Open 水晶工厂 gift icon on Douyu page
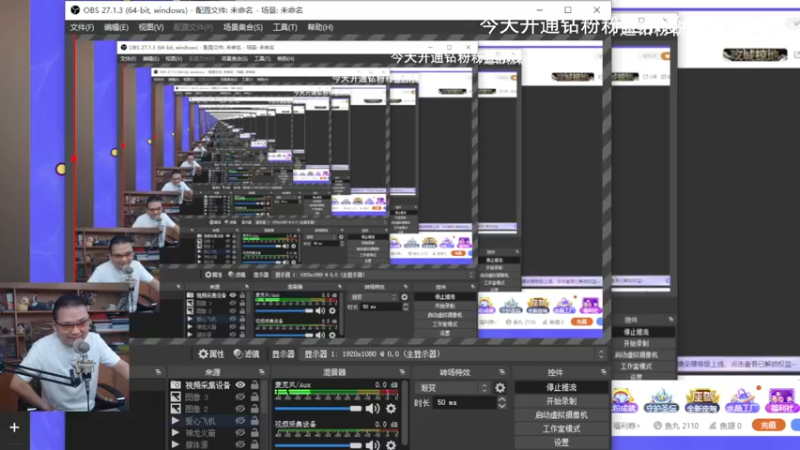Image resolution: width=800 pixels, height=450 pixels. coord(742,401)
